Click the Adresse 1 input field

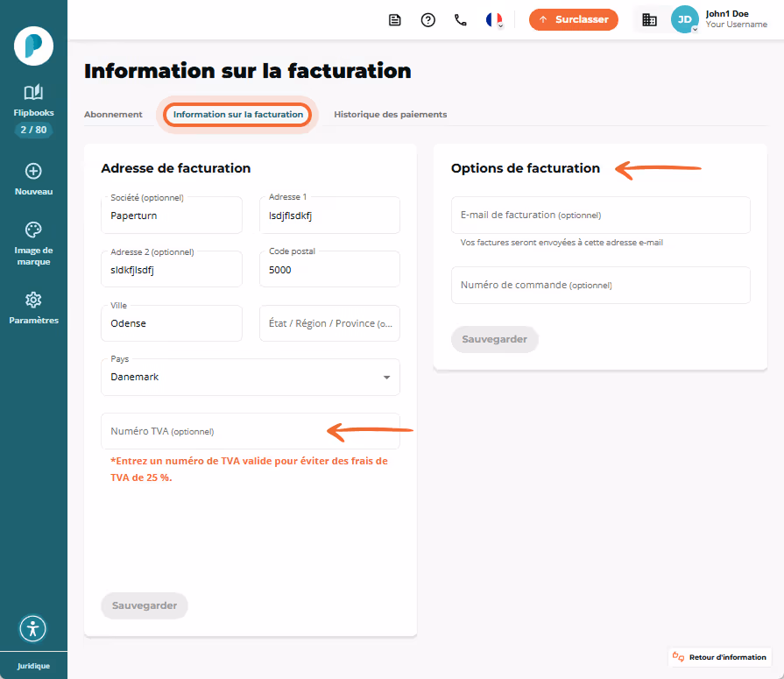pos(329,215)
